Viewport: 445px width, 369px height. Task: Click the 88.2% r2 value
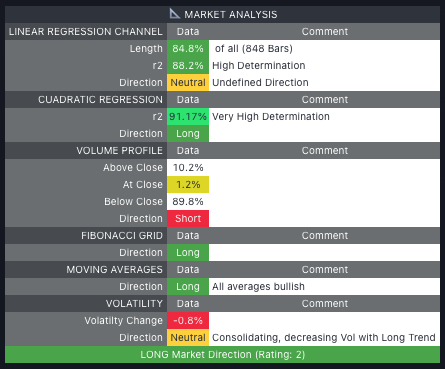pyautogui.click(x=188, y=66)
